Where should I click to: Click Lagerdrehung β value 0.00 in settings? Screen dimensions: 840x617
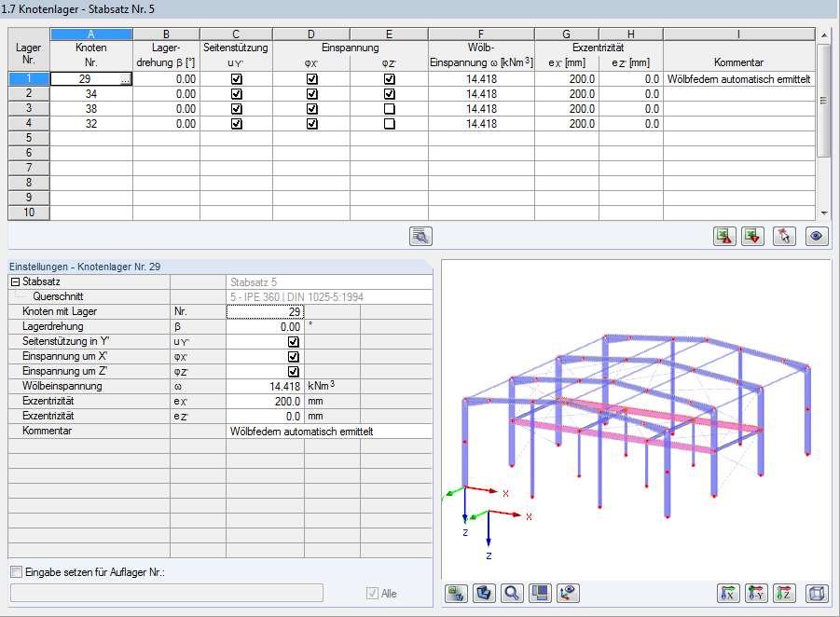click(x=265, y=327)
